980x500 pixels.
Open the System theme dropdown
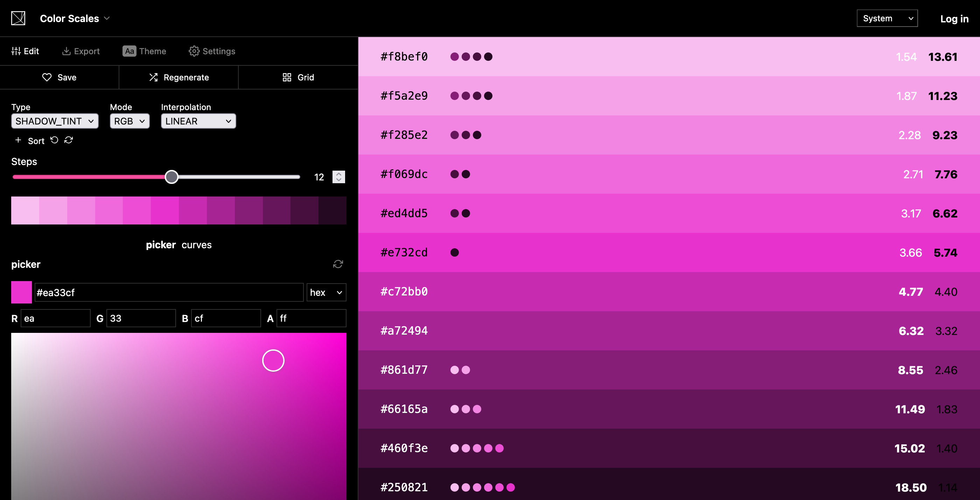(x=887, y=18)
